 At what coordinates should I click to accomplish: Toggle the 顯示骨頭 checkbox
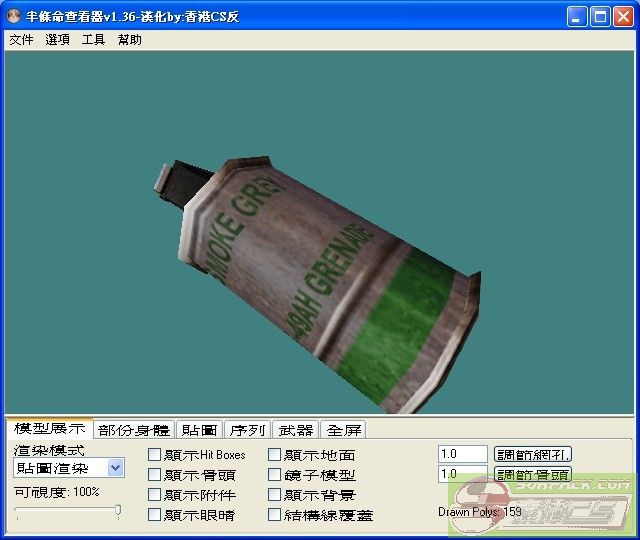coord(155,475)
